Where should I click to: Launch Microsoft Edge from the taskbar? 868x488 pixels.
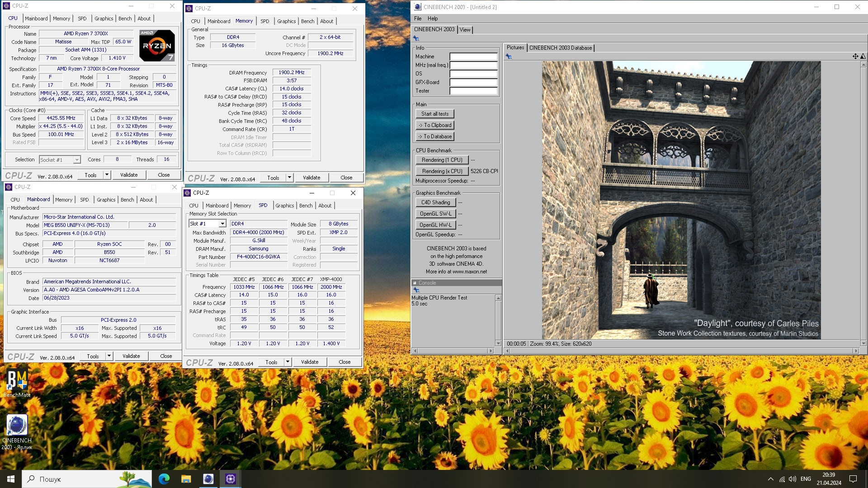pyautogui.click(x=164, y=479)
